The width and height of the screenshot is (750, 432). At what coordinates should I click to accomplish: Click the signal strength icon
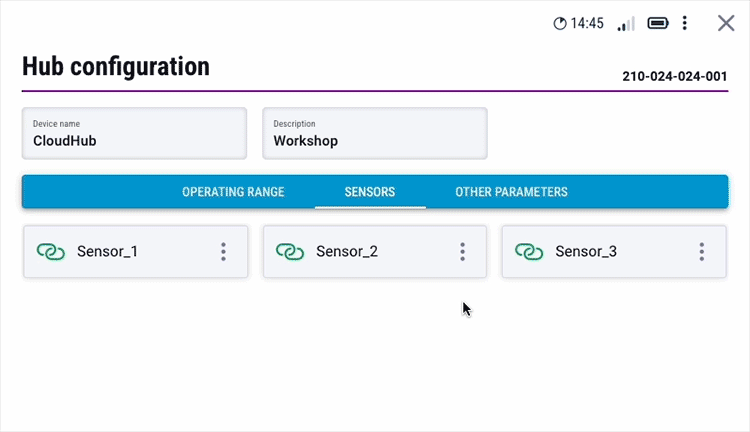click(626, 23)
